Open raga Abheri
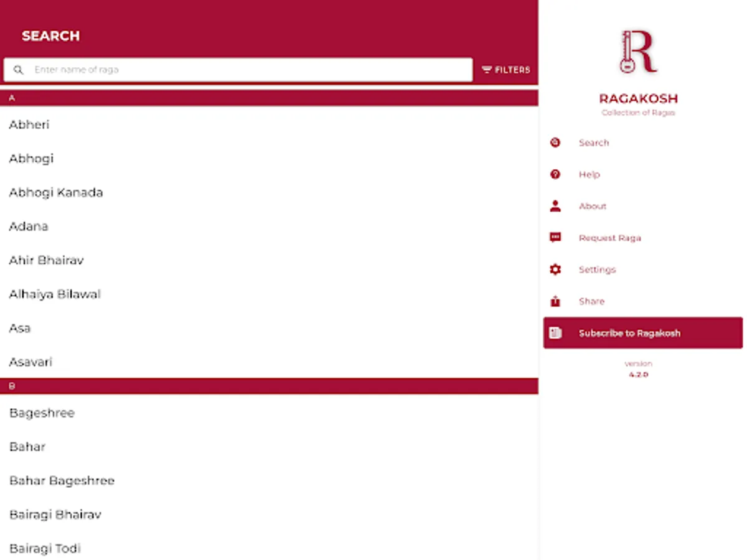The image size is (747, 560). 269,124
